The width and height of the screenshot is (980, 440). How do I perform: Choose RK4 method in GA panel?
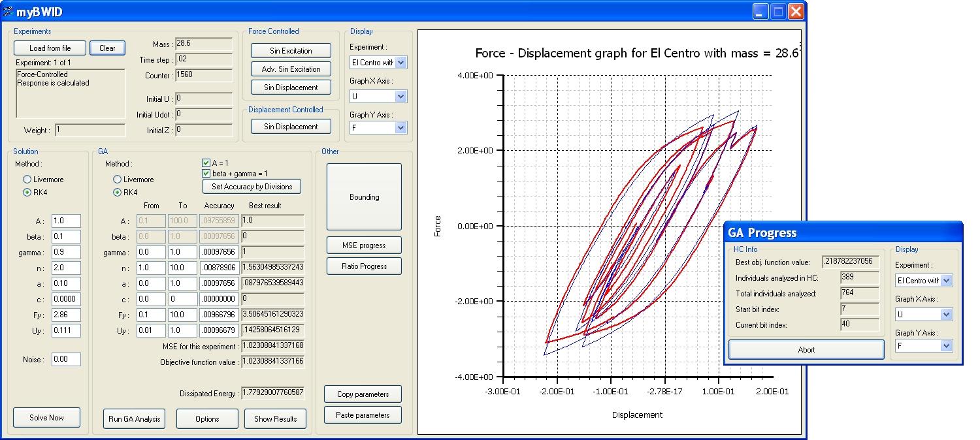118,193
